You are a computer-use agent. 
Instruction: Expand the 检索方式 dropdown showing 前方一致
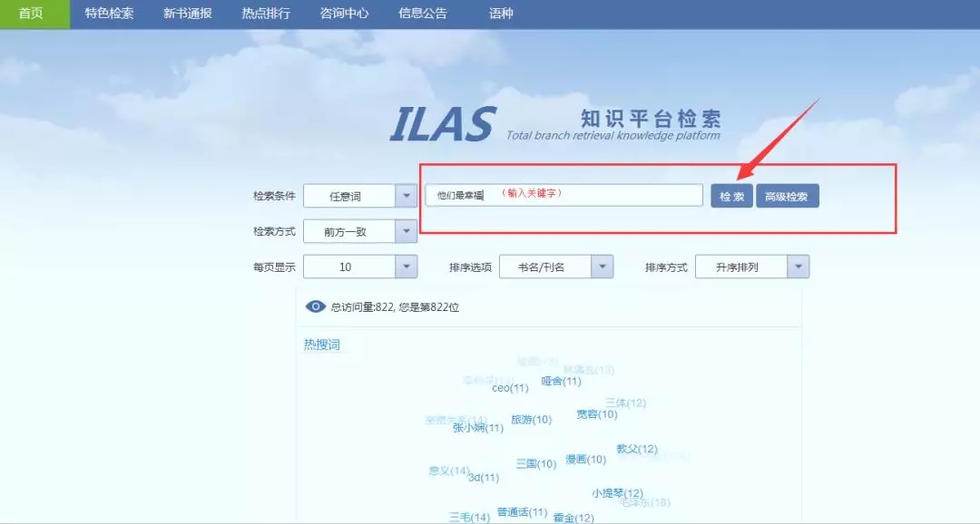click(x=359, y=231)
